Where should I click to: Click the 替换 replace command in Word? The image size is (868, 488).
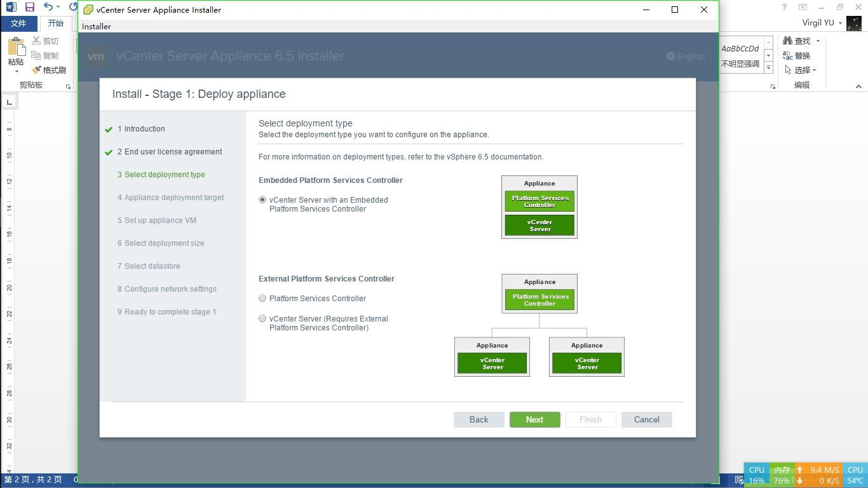pyautogui.click(x=797, y=55)
